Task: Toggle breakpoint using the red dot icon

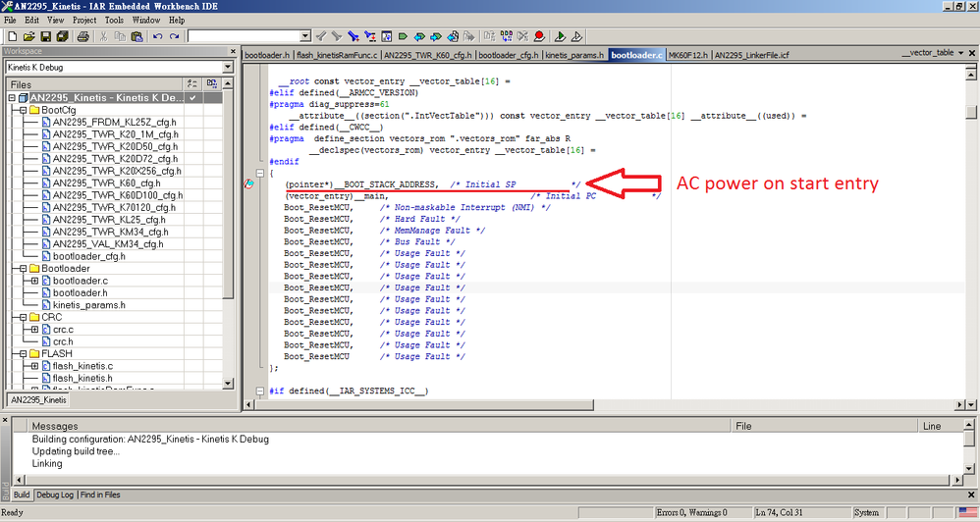Action: (539, 37)
